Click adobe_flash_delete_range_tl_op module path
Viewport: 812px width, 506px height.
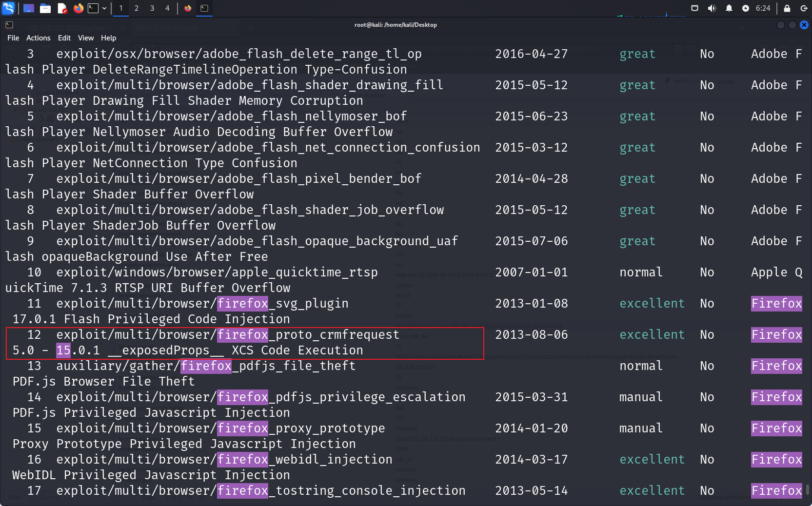239,54
